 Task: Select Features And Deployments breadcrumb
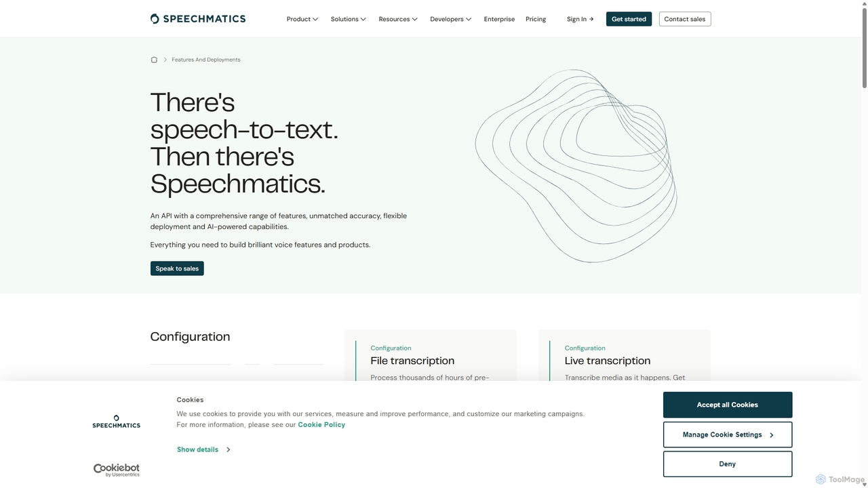206,60
